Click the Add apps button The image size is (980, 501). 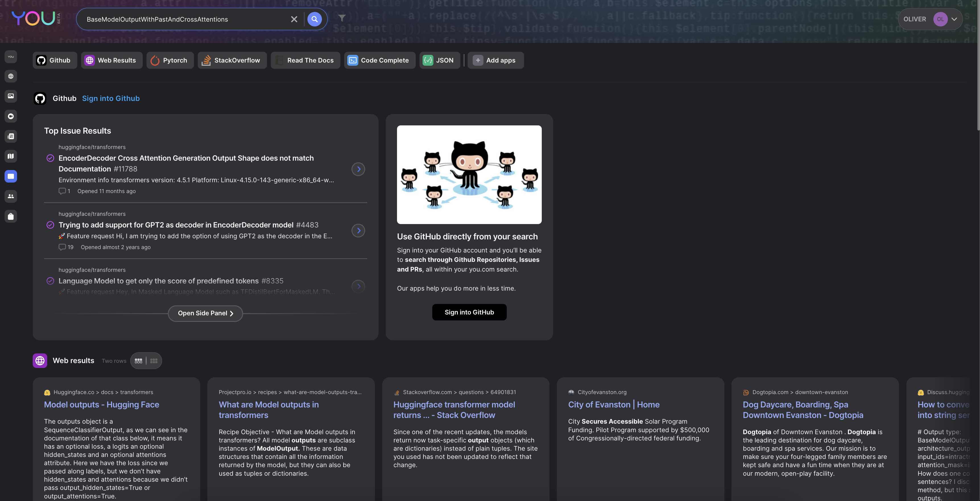click(495, 60)
